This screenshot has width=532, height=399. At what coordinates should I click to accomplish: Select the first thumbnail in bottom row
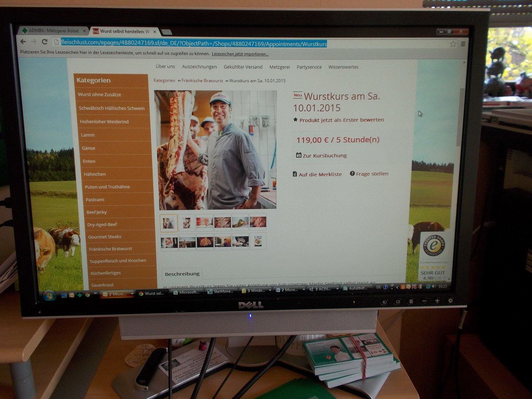click(x=169, y=242)
